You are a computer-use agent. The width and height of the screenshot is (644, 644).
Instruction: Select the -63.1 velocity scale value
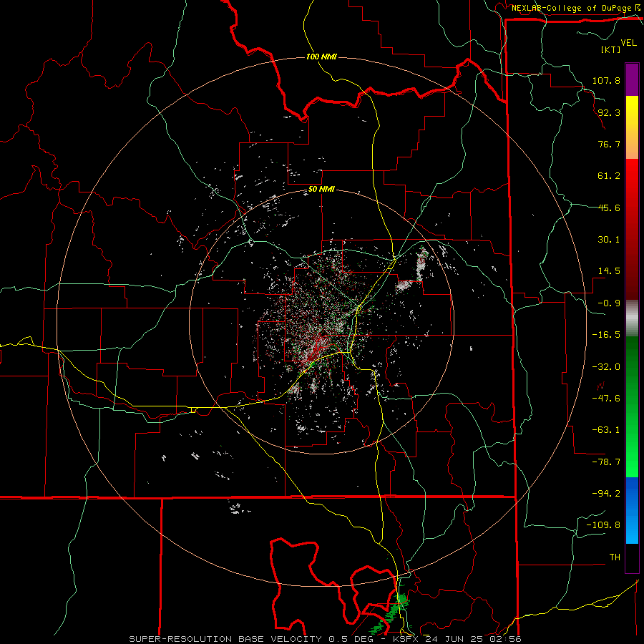click(x=606, y=430)
